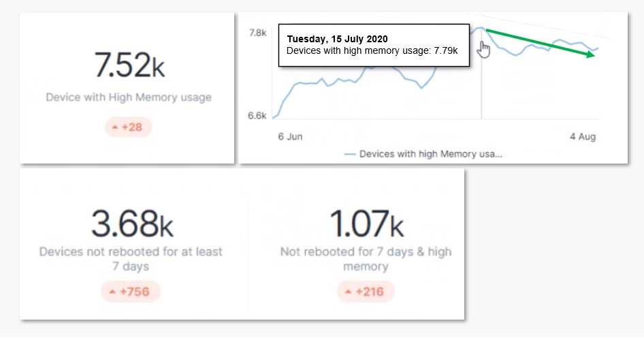Open the 7.52k high memory metric value

[x=129, y=65]
